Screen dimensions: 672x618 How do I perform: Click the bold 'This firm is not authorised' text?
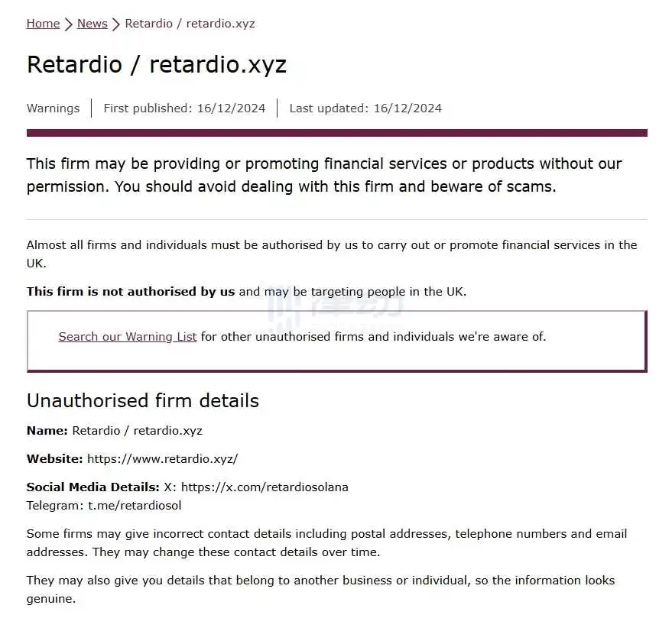click(131, 292)
